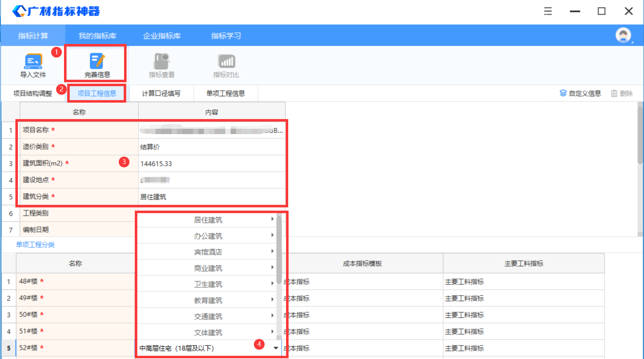Open 我的指标库 tab

[x=97, y=36]
